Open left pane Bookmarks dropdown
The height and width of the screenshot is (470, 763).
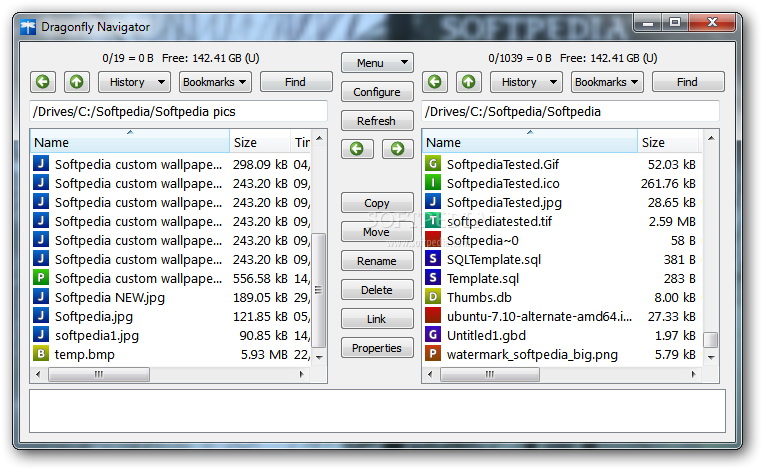[x=215, y=82]
